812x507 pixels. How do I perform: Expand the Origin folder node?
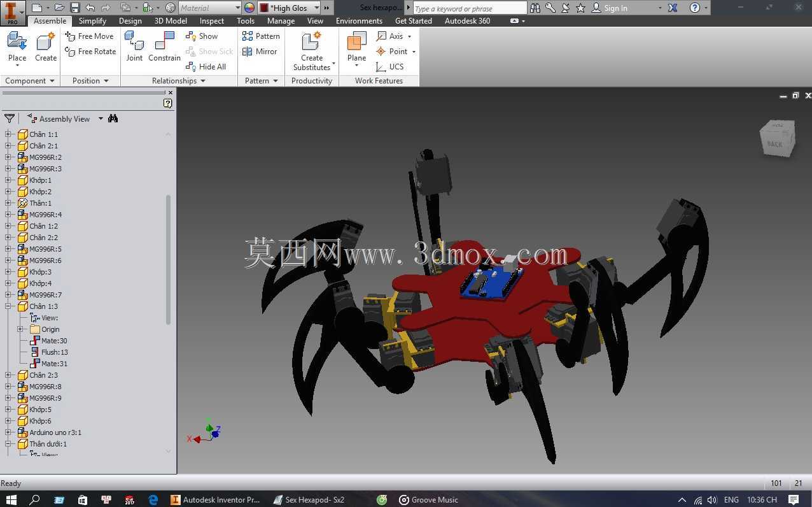(20, 329)
